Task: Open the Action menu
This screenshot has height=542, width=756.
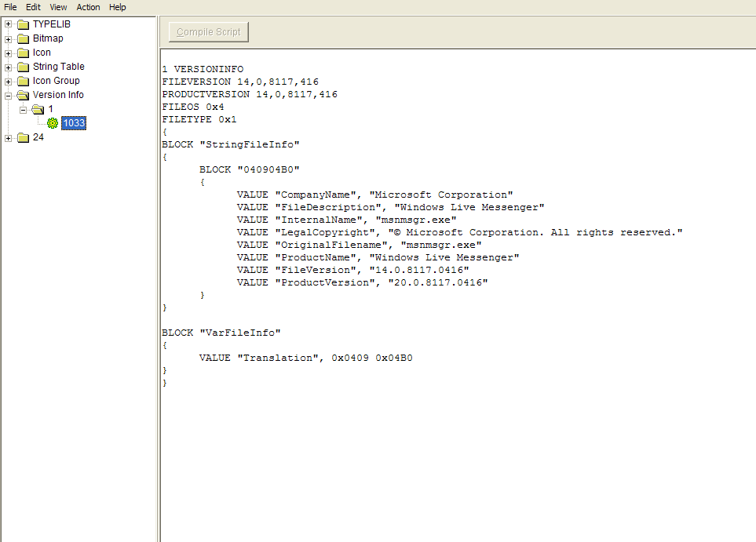Action: 88,7
